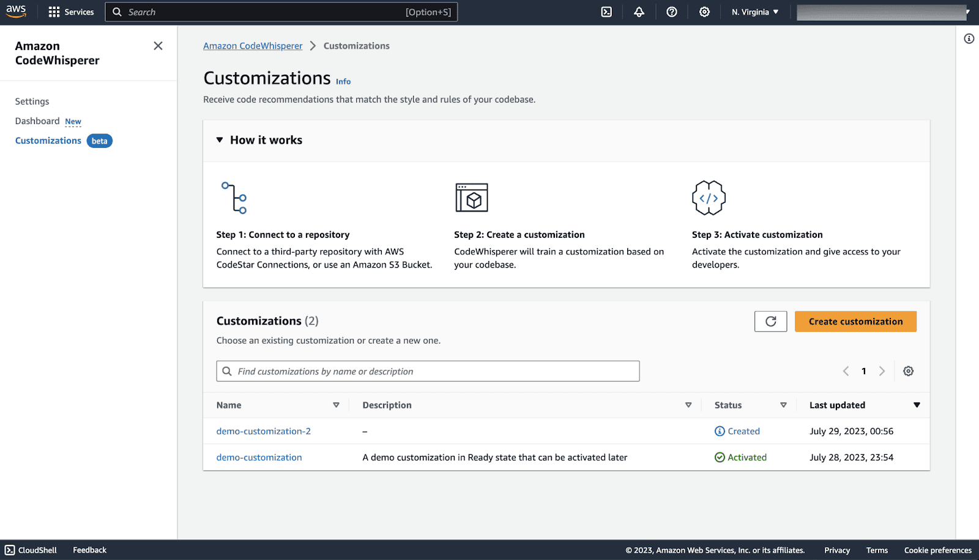Viewport: 979px width, 560px height.
Task: Sort the table by Status column
Action: pos(783,405)
